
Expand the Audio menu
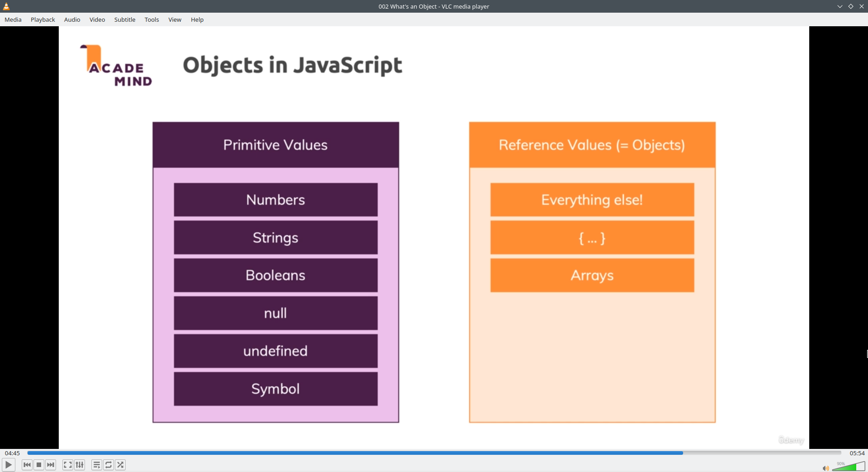pyautogui.click(x=72, y=19)
